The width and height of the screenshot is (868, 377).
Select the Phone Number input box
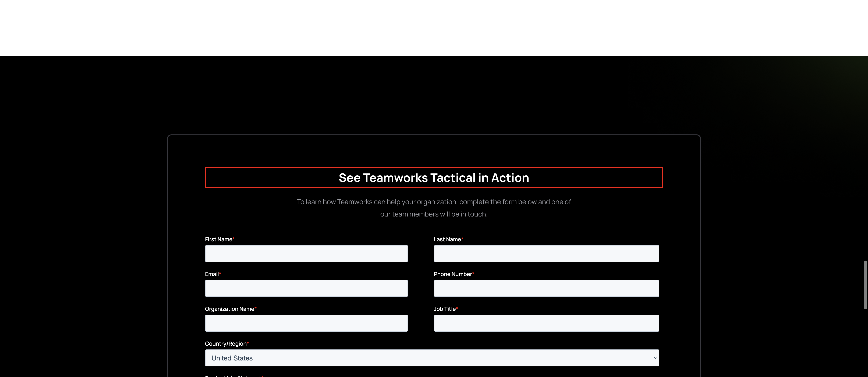tap(546, 288)
